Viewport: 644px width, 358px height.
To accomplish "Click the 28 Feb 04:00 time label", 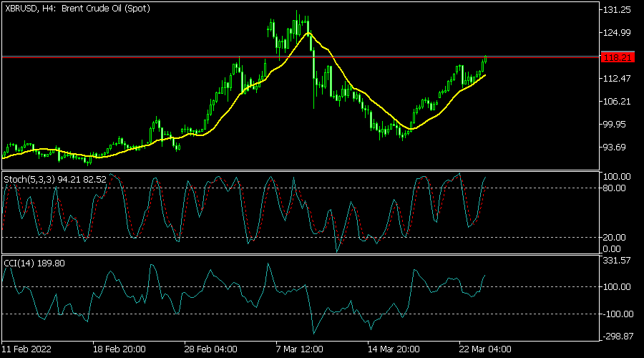I will coord(210,349).
